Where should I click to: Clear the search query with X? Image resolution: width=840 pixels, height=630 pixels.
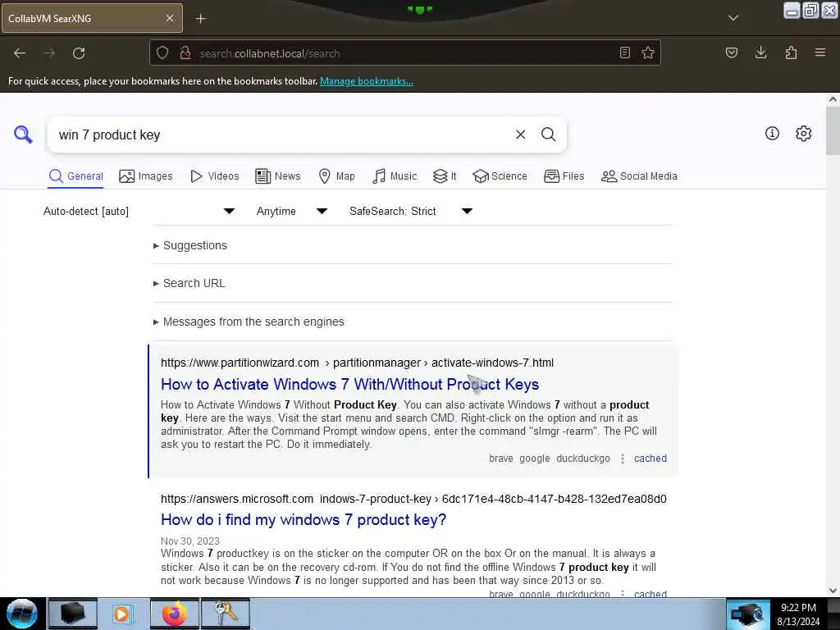click(520, 135)
